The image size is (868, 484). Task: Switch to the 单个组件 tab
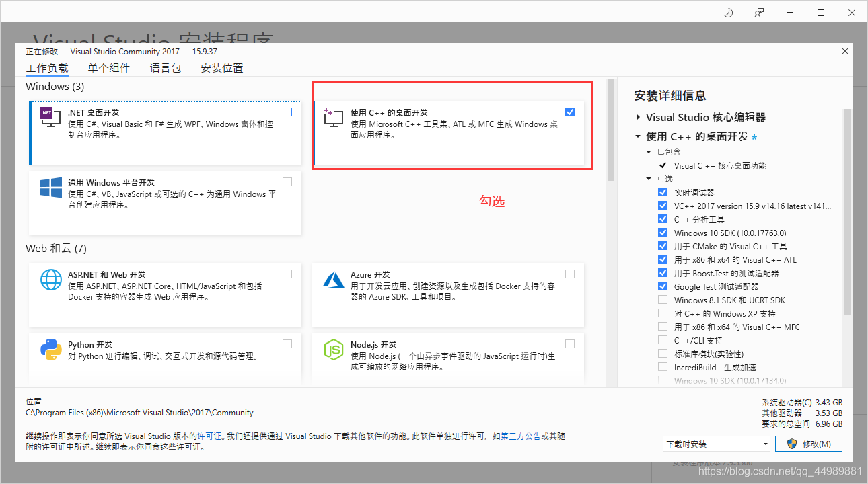coord(109,68)
